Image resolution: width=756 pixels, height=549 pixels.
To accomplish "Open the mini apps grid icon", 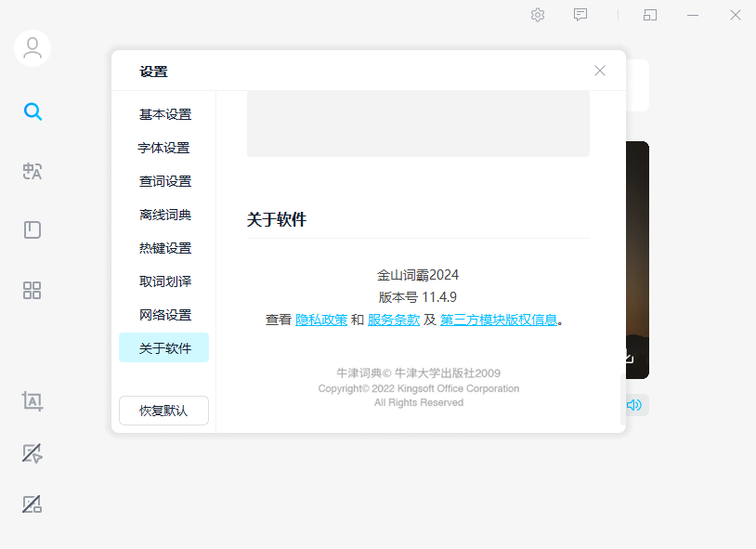I will (x=33, y=290).
